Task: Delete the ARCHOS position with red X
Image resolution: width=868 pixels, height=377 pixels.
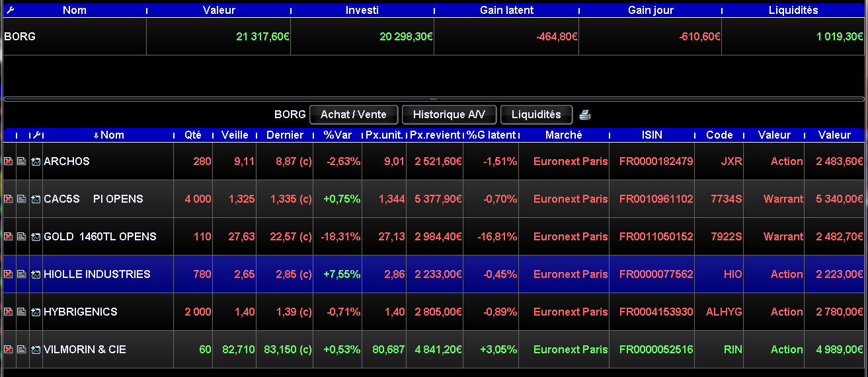Action: click(9, 162)
